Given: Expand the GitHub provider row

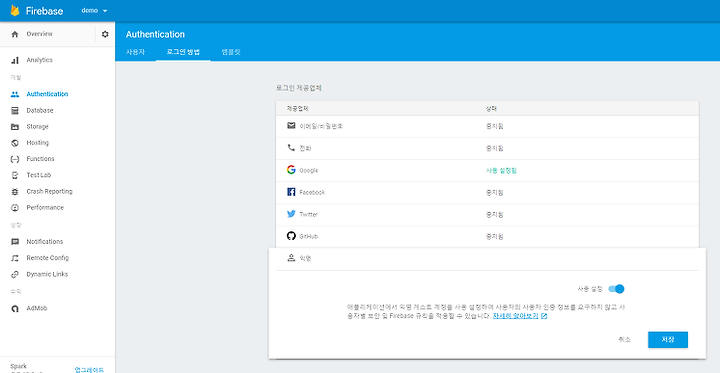Looking at the screenshot, I should (487, 236).
